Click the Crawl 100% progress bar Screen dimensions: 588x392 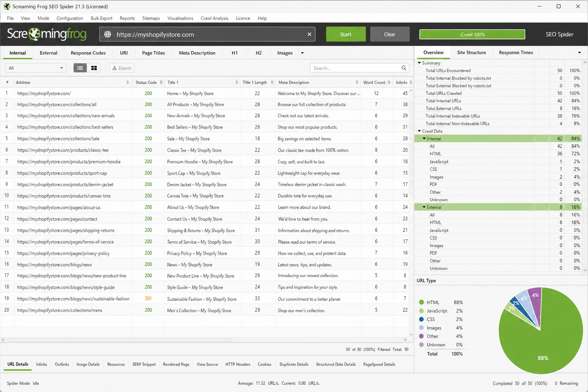(472, 34)
